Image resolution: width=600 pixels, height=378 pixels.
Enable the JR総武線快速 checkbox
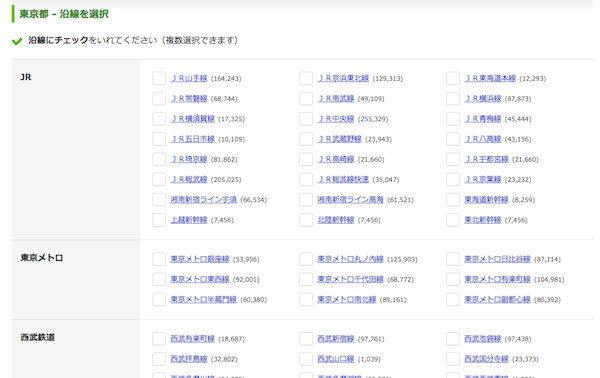coord(306,179)
